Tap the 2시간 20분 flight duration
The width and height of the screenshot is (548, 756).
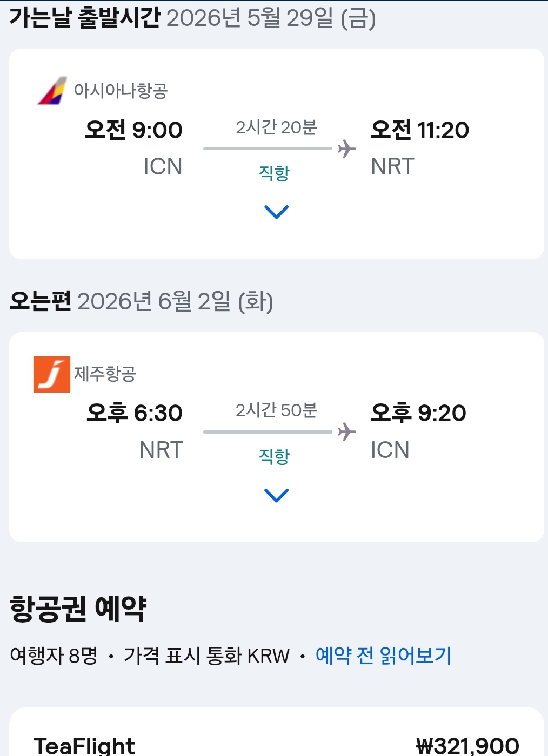[x=276, y=127]
